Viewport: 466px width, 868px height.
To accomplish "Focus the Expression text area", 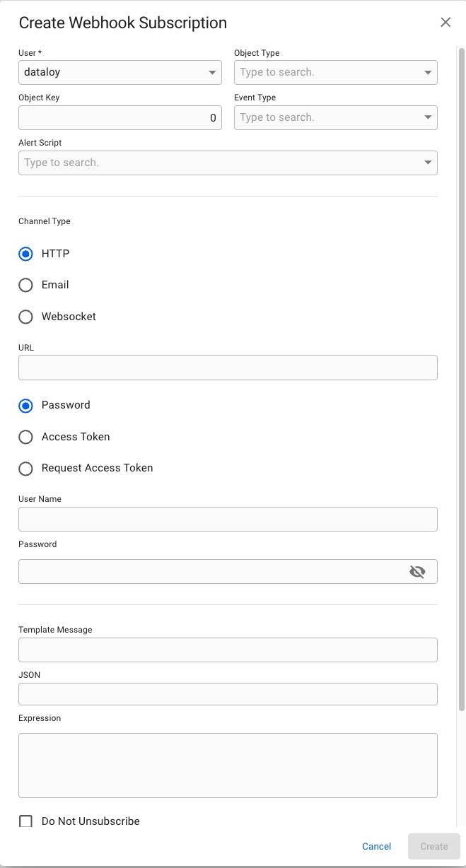I will pyautogui.click(x=228, y=765).
